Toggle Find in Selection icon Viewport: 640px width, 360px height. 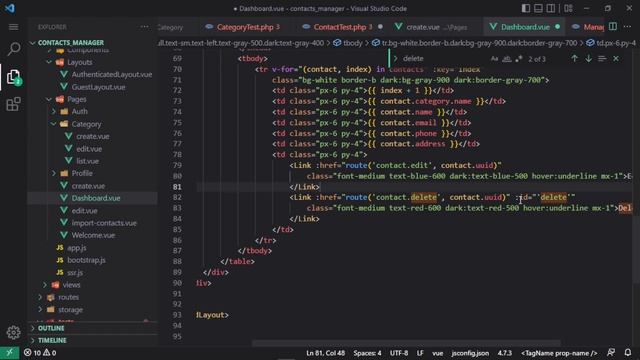pos(602,59)
